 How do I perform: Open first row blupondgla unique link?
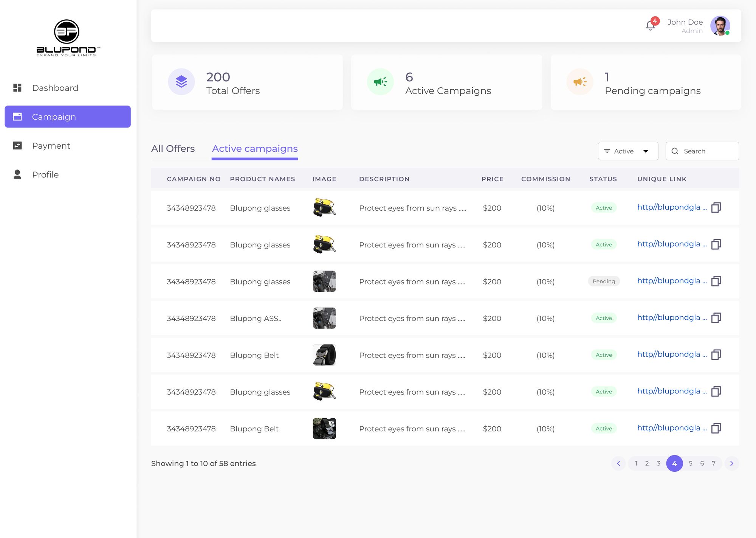tap(668, 207)
